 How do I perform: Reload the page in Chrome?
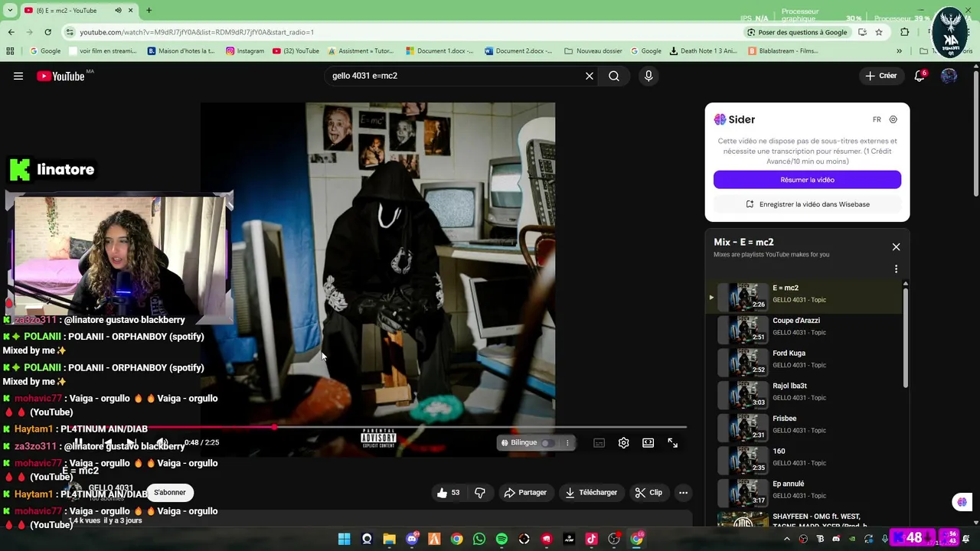click(47, 32)
